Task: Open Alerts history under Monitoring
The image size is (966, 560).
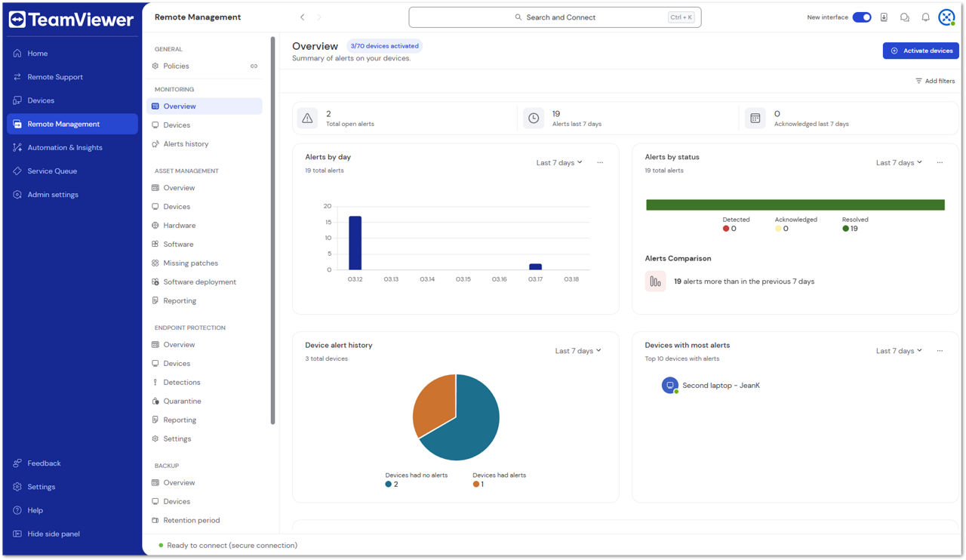Action: tap(205, 144)
